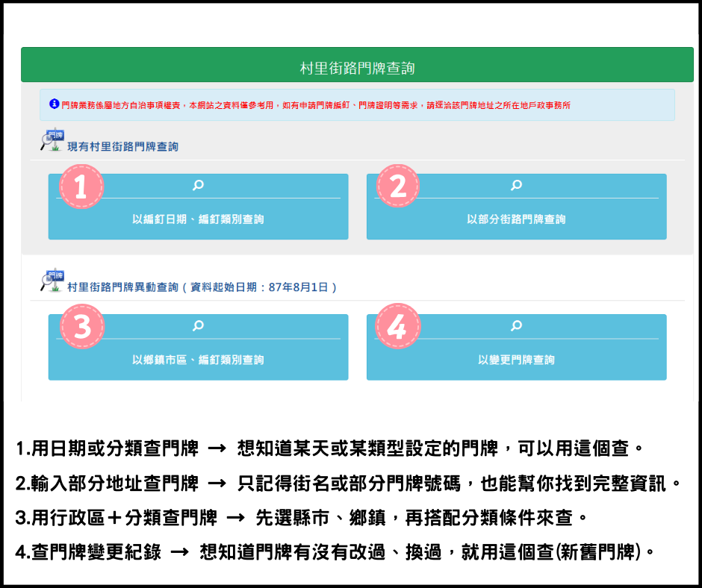
Task: Open the 以編釘日期、編釘類別查詢 query
Action: click(x=198, y=219)
